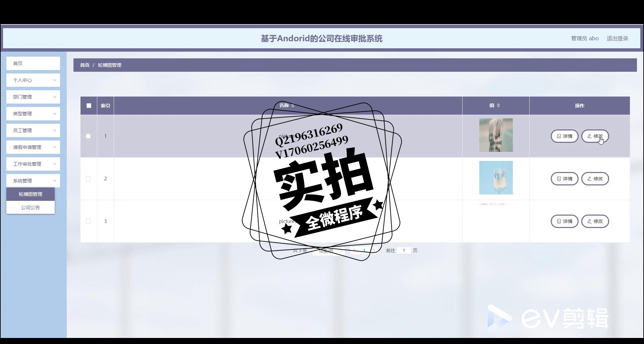Click 修改 button for row 1
644x344 pixels.
595,136
